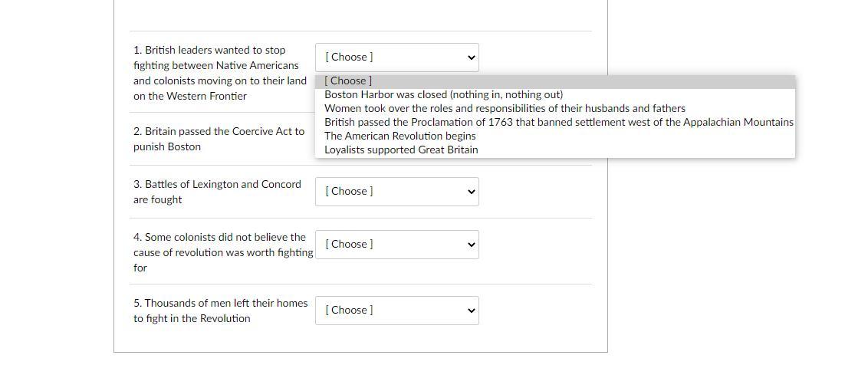Screen dimensions: 868x365
Task: Choose 'Loyalists supported Great Britain' option
Action: [401, 150]
